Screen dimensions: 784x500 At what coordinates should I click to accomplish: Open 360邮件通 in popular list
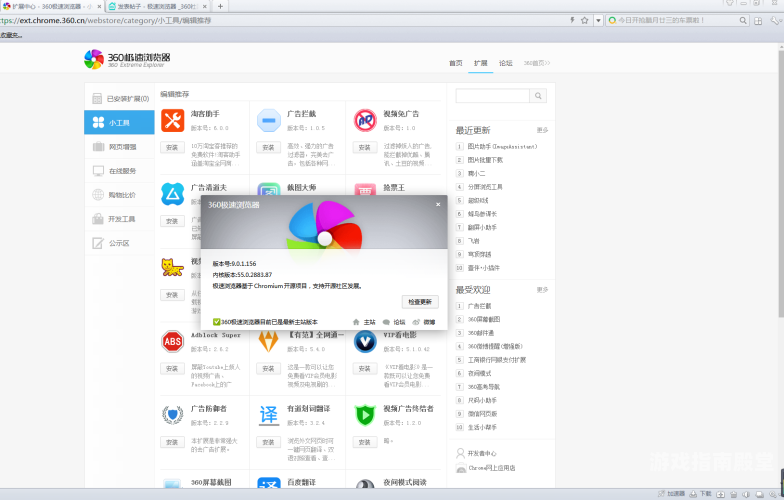(480, 332)
